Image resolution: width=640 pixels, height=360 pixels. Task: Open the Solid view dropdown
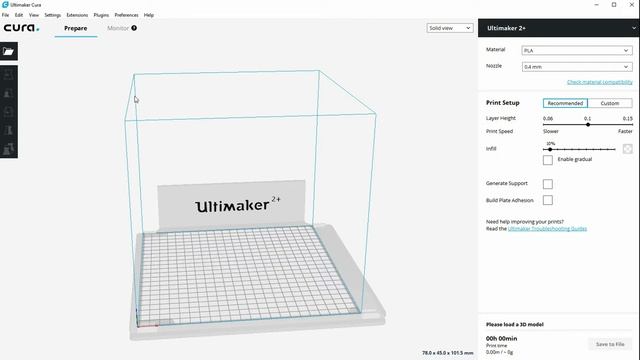tap(450, 28)
